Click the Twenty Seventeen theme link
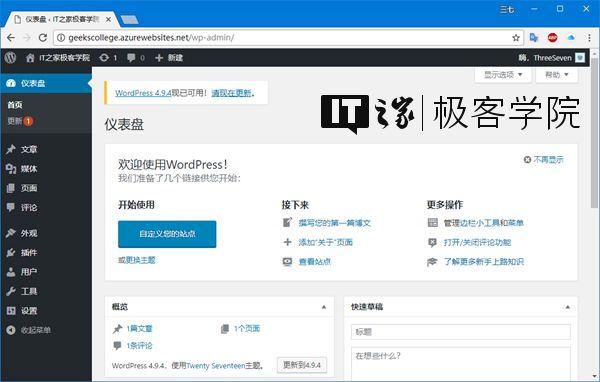 pos(215,366)
